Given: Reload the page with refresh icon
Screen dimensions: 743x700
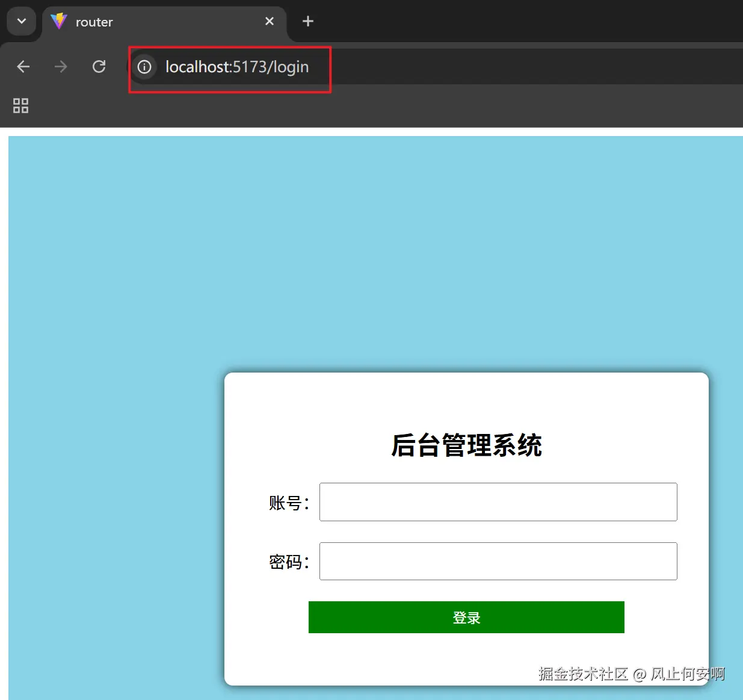Looking at the screenshot, I should pos(99,67).
